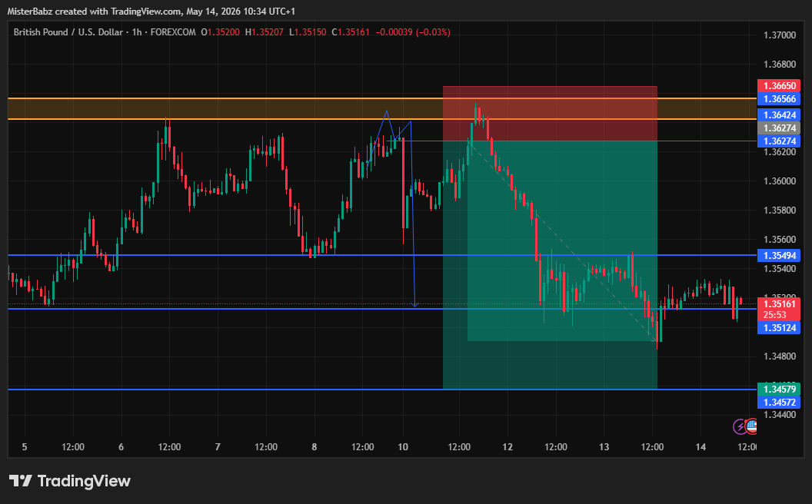Click the purple lightning bolt event icon
Viewport: 812px width, 504px height.
(x=740, y=426)
